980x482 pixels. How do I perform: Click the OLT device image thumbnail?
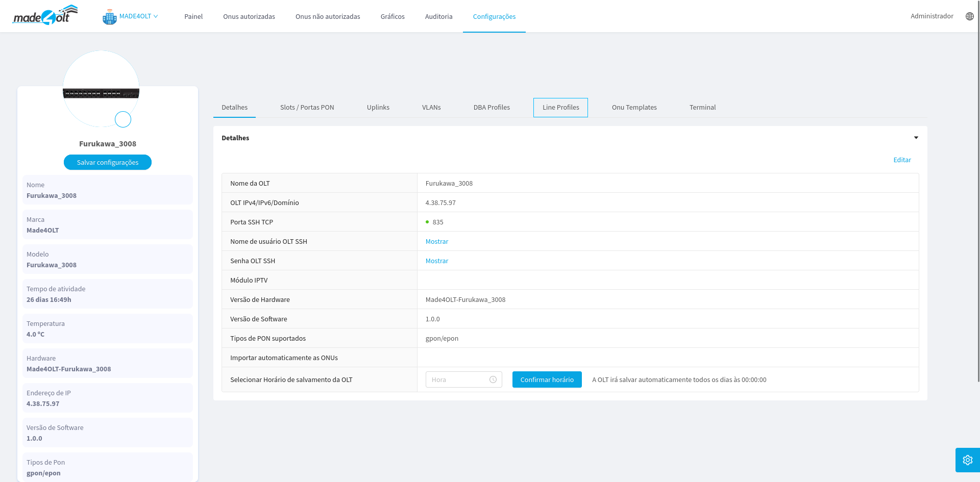[x=101, y=93]
